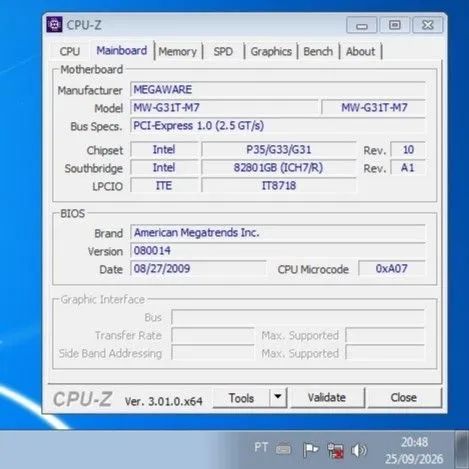
Task: Click the PCI-Express 1.0 (2.5 GT/s) field
Action: coord(278,126)
